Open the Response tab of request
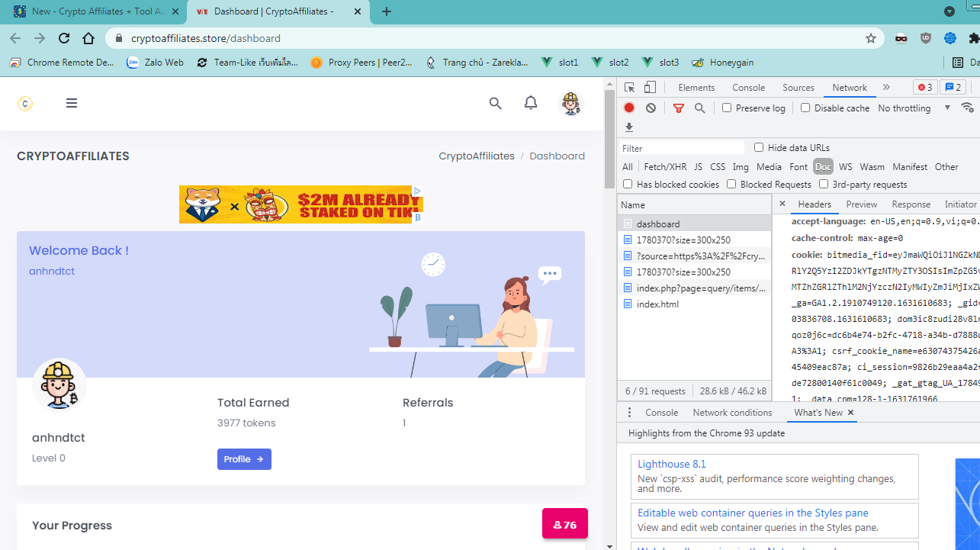Image resolution: width=980 pixels, height=550 pixels. [x=911, y=204]
